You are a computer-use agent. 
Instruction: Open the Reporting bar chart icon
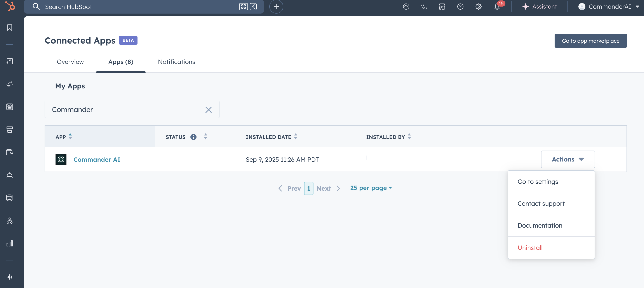[x=9, y=243]
